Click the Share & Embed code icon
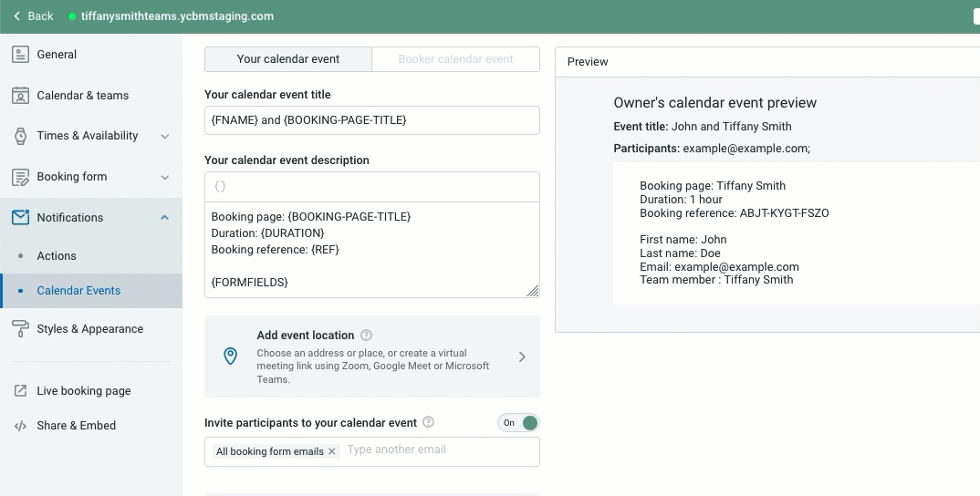The width and height of the screenshot is (980, 496). (x=20, y=426)
